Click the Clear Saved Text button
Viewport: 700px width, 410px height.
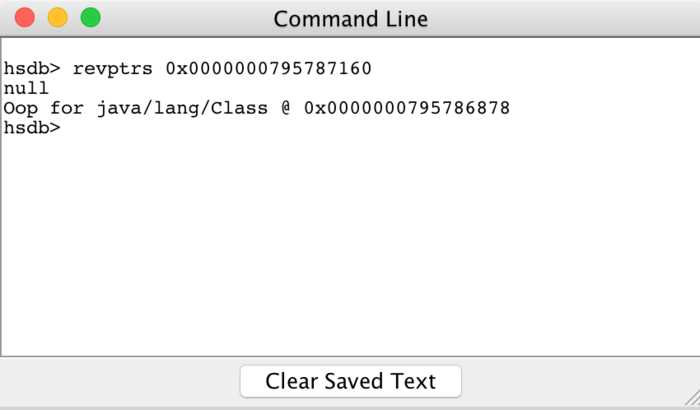coord(350,381)
